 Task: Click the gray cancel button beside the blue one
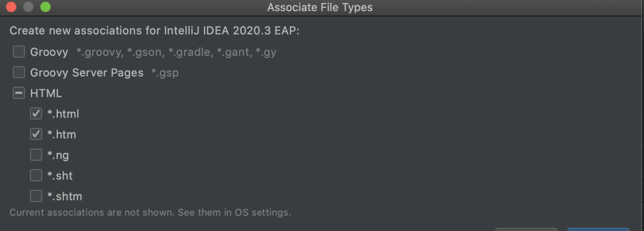(x=526, y=229)
